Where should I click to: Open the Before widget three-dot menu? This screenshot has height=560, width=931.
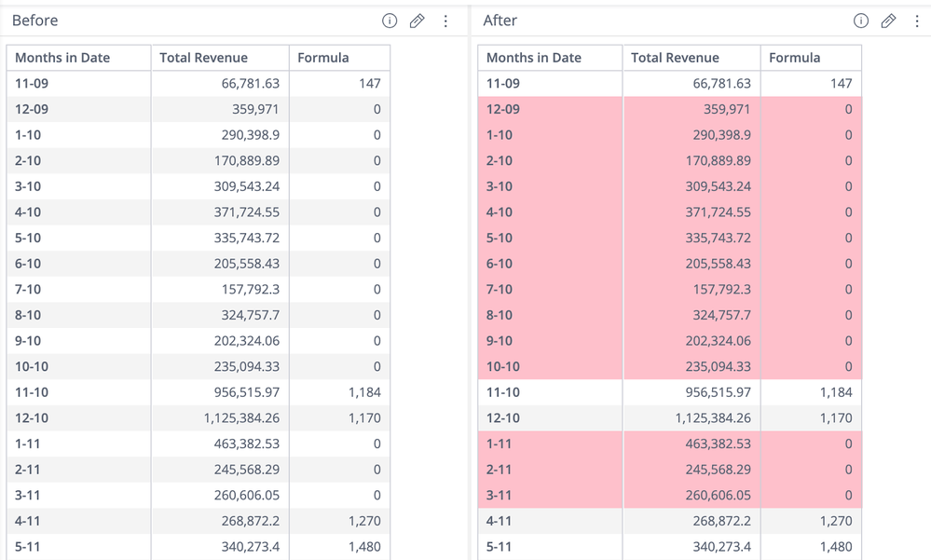pos(445,20)
